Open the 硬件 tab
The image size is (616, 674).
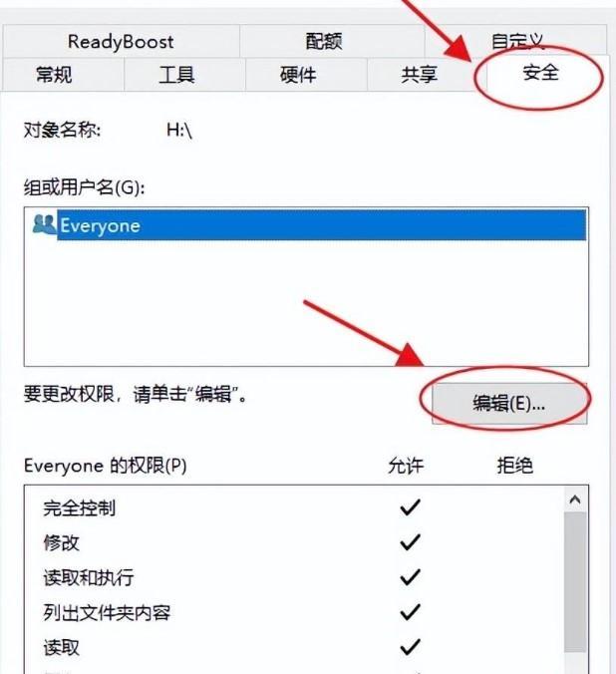[x=298, y=75]
